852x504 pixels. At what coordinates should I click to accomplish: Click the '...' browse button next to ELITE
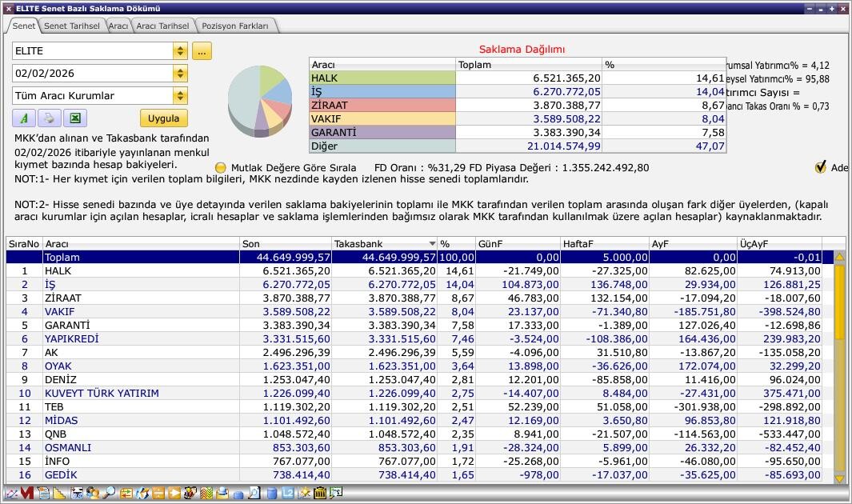[x=202, y=51]
